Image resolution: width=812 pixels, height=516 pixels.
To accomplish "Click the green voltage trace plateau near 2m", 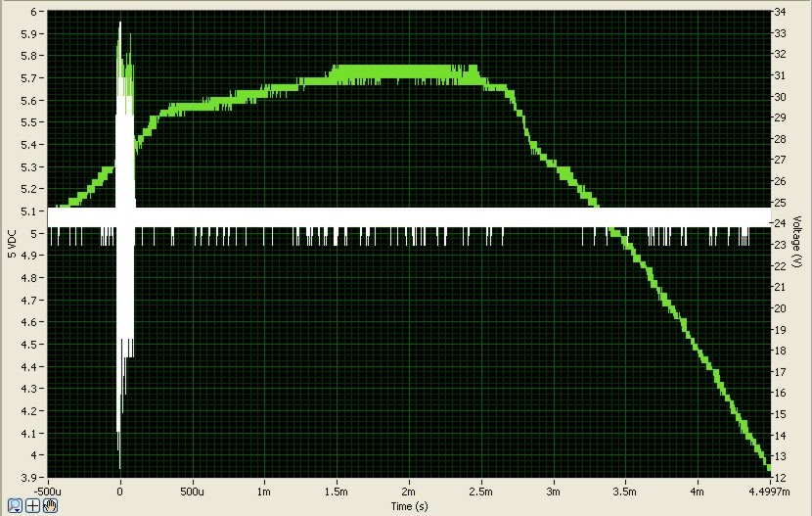I will point(409,72).
